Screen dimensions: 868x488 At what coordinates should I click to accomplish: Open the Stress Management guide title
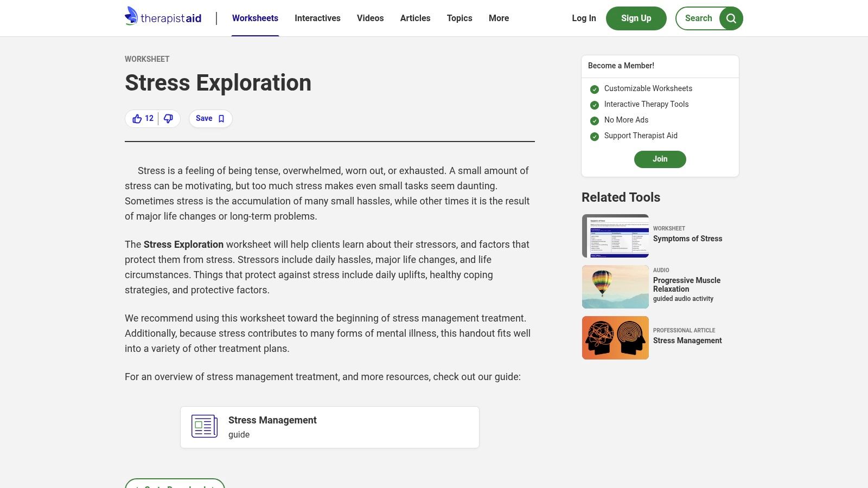coord(272,420)
